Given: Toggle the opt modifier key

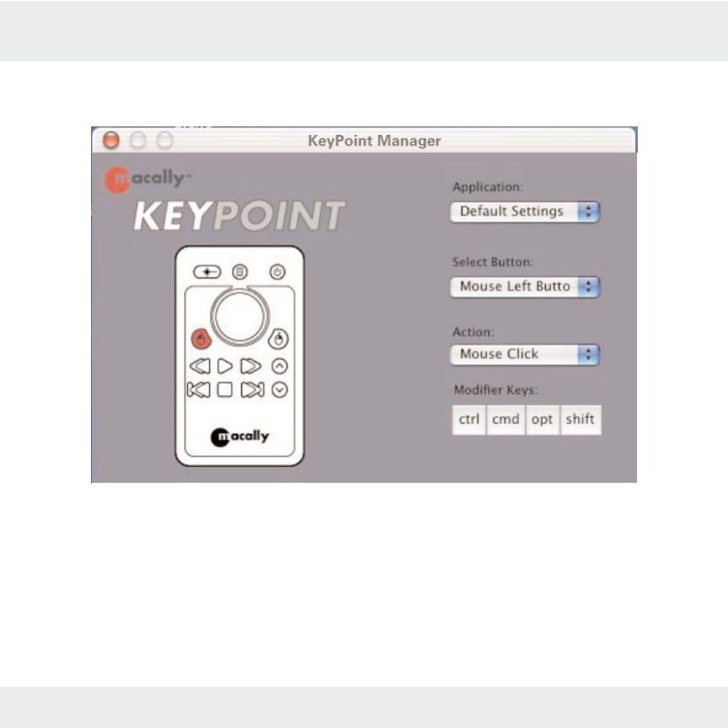Looking at the screenshot, I should [543, 420].
